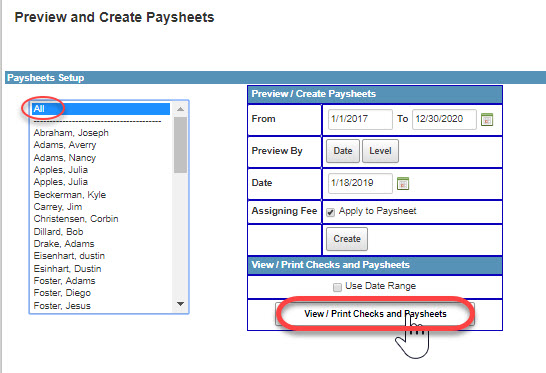Click the From date field 1/1/2017
The height and width of the screenshot is (373, 546).
click(360, 119)
